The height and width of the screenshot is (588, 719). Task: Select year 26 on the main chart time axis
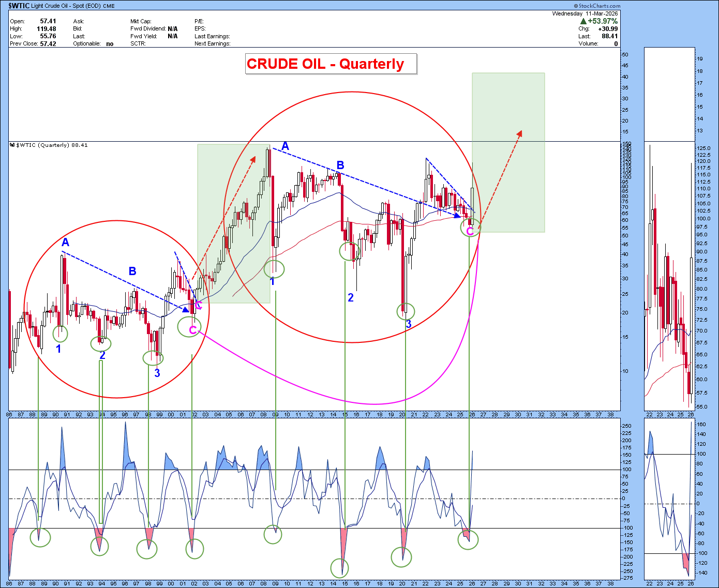click(x=472, y=415)
